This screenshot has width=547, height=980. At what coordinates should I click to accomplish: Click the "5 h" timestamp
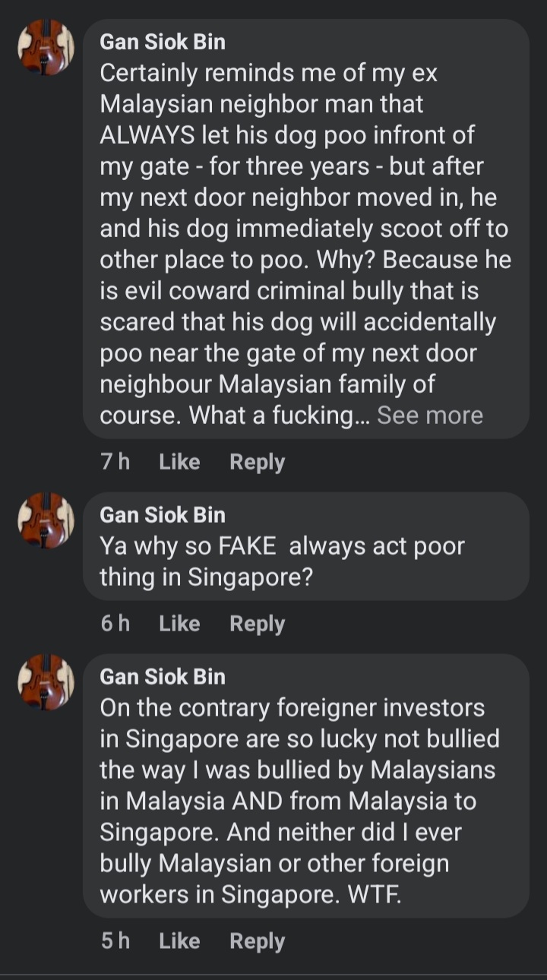click(x=115, y=941)
